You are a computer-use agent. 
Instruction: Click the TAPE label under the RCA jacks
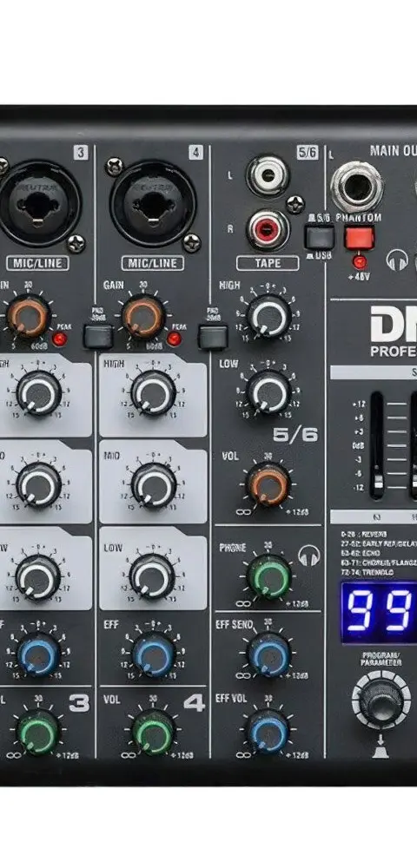(x=268, y=264)
